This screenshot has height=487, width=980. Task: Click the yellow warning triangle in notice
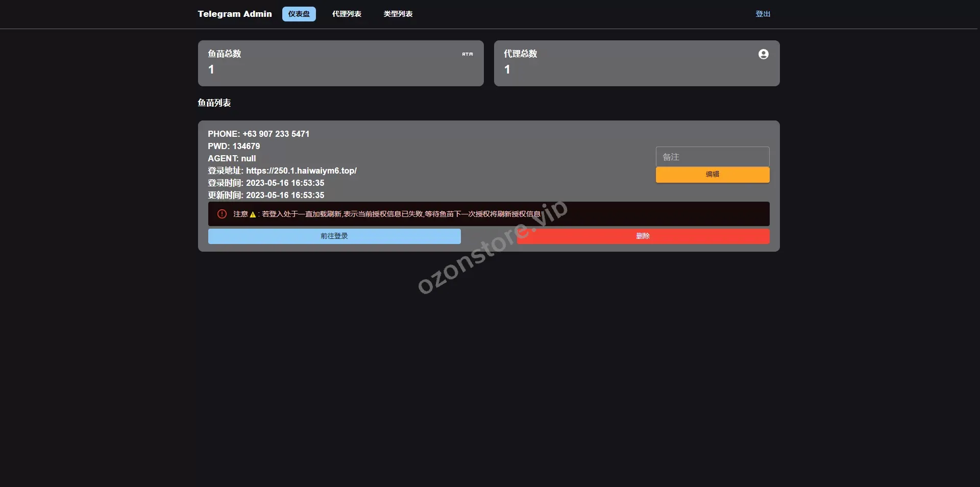tap(253, 214)
